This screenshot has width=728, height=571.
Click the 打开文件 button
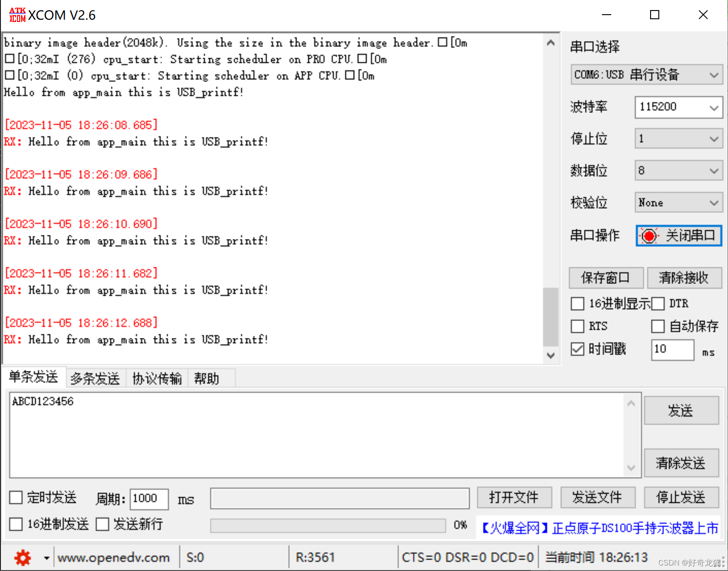(x=514, y=498)
